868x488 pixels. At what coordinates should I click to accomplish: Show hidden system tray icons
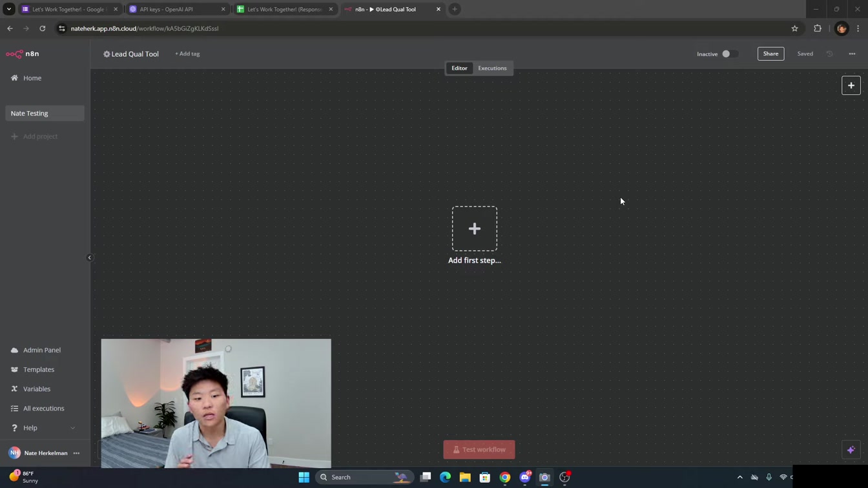point(740,477)
